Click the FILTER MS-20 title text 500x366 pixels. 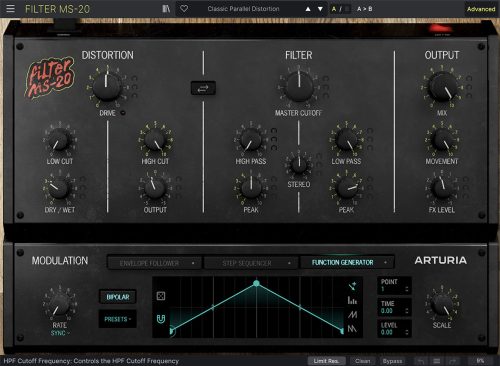tap(57, 9)
